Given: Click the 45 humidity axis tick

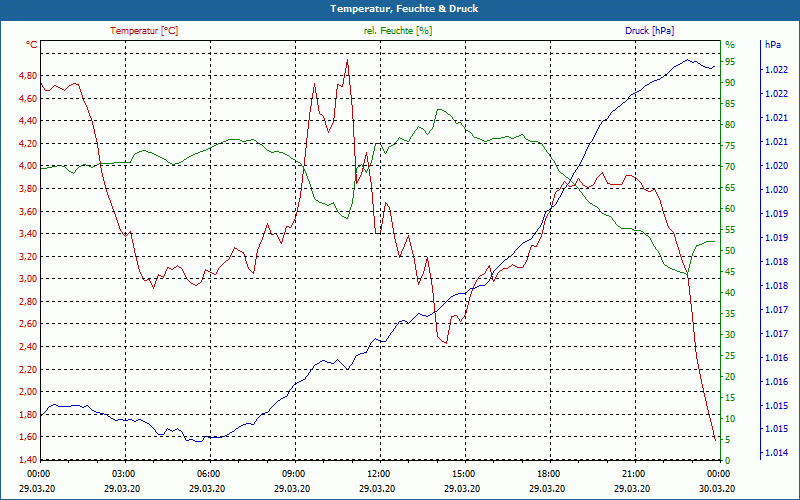Looking at the screenshot, I should pos(730,271).
